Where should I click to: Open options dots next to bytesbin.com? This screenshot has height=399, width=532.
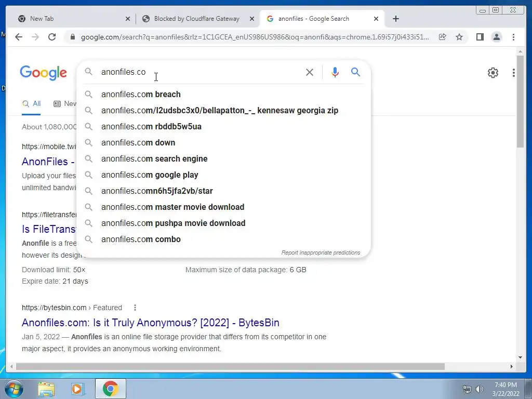pyautogui.click(x=135, y=308)
